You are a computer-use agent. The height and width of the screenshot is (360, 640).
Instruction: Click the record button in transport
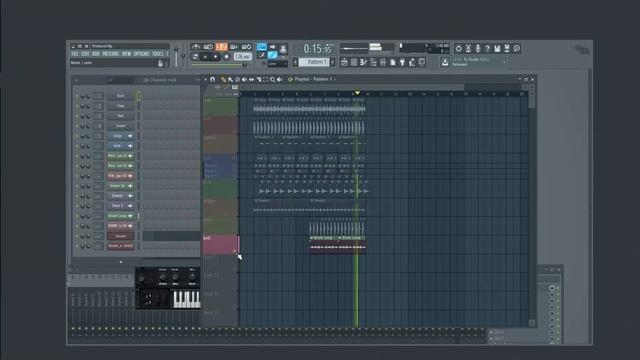click(x=226, y=57)
